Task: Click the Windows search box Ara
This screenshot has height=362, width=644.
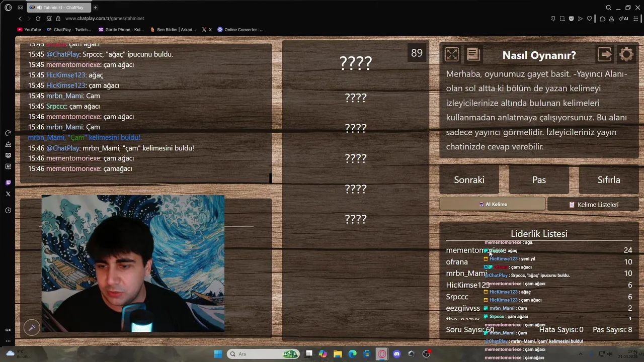Action: click(263, 354)
